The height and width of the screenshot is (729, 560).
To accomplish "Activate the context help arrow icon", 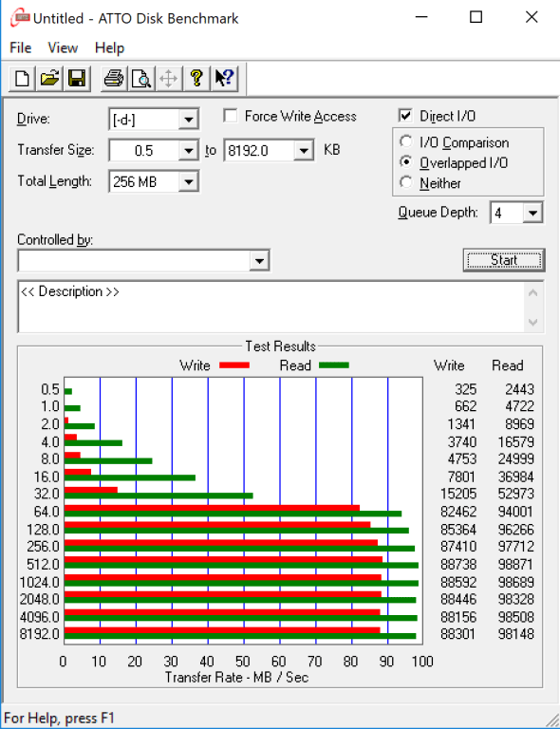I will tap(224, 78).
